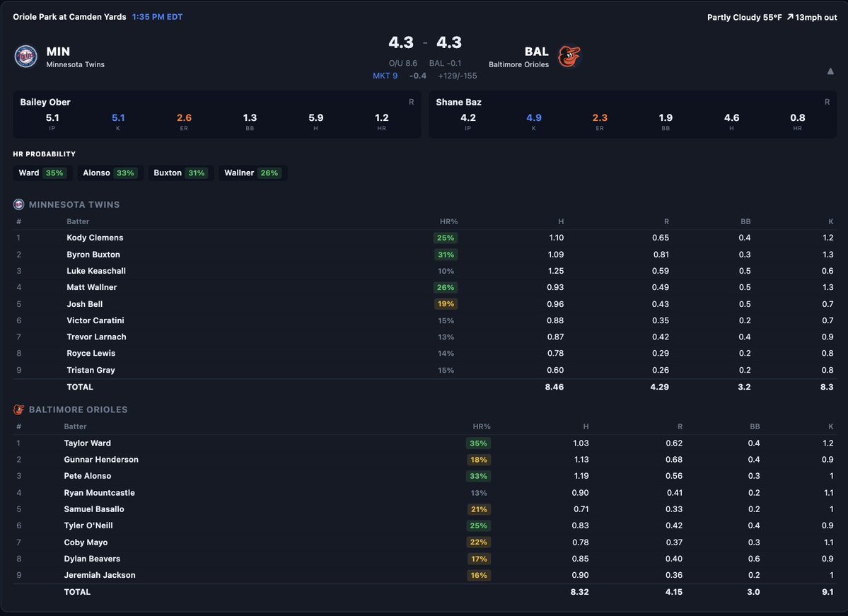Select Byron Buxton batter row
The height and width of the screenshot is (616, 848).
[424, 254]
